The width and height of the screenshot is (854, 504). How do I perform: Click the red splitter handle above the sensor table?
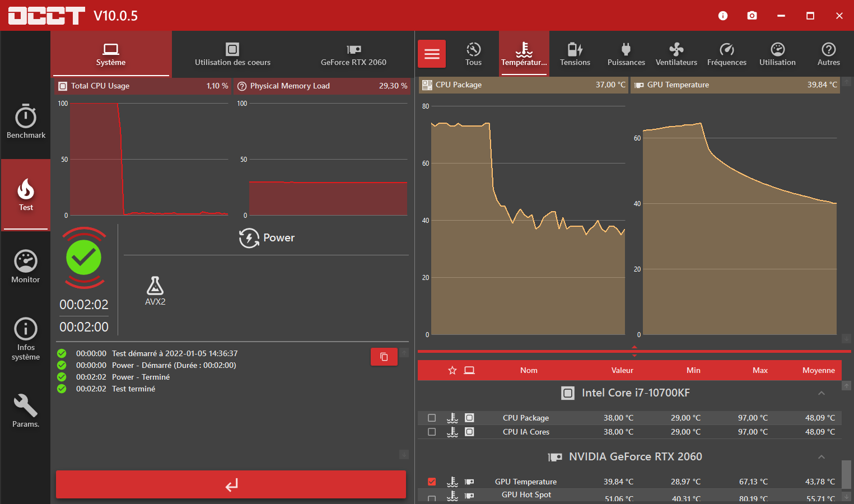(x=634, y=351)
